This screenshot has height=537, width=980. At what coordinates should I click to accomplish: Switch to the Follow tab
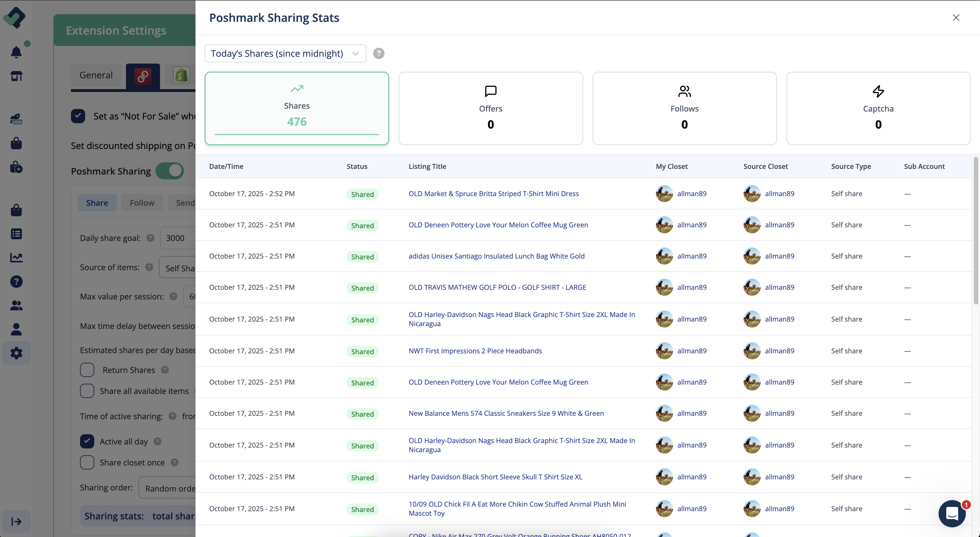(x=142, y=203)
